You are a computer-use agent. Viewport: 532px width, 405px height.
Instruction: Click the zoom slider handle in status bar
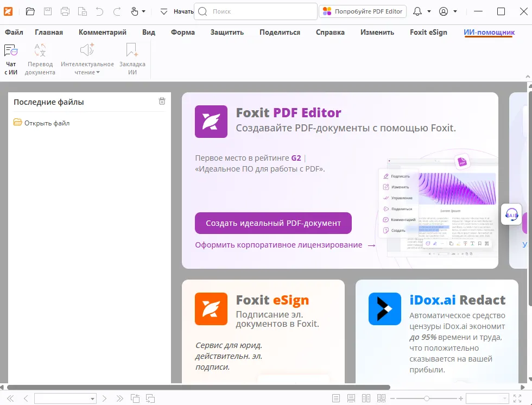427,398
